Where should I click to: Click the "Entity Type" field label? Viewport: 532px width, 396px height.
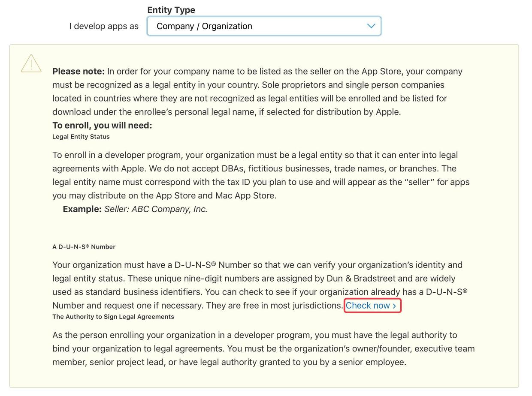coord(171,10)
